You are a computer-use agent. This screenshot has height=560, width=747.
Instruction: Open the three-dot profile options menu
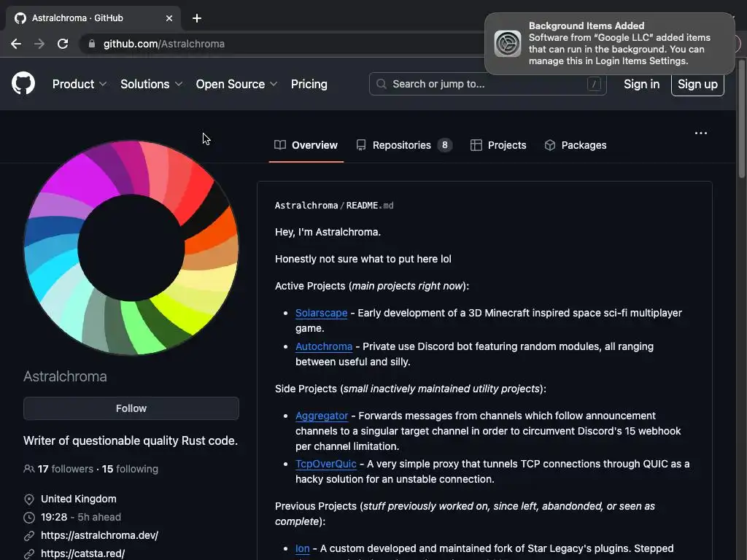[701, 133]
